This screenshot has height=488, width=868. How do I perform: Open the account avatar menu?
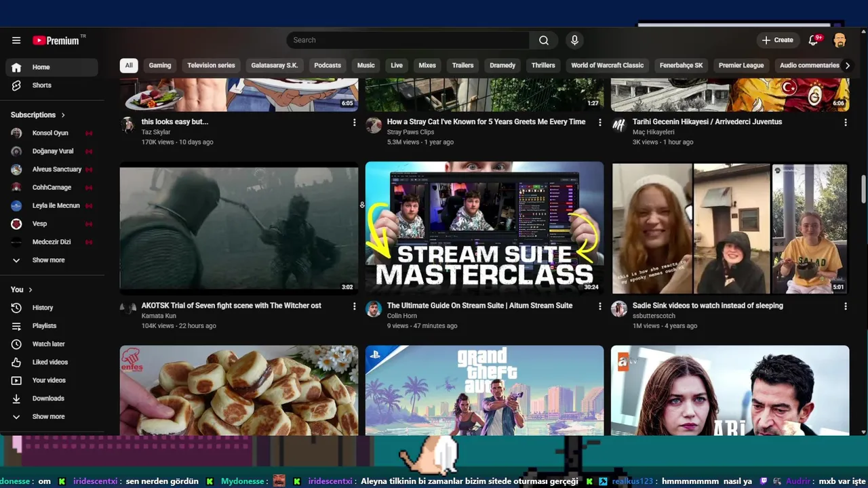pyautogui.click(x=840, y=41)
